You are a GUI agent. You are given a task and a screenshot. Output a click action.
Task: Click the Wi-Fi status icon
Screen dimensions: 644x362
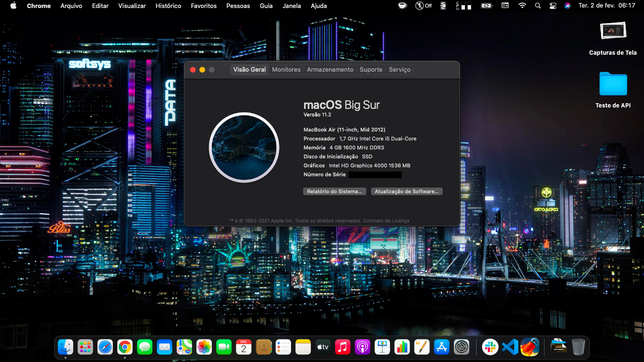pyautogui.click(x=522, y=6)
